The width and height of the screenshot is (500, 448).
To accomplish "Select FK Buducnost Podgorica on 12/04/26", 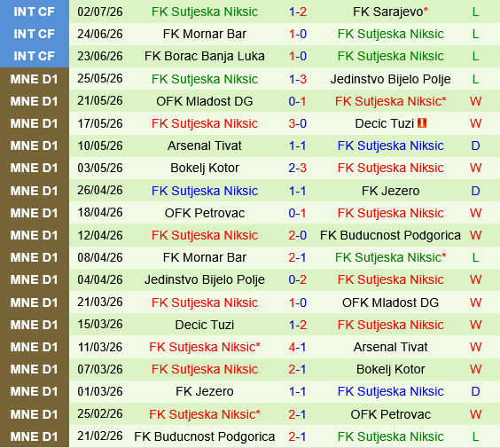I will (x=390, y=235).
